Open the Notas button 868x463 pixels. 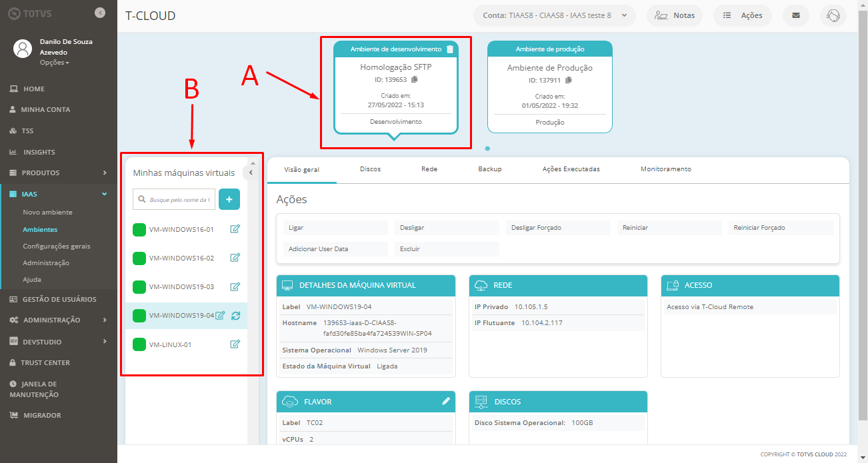pyautogui.click(x=675, y=15)
